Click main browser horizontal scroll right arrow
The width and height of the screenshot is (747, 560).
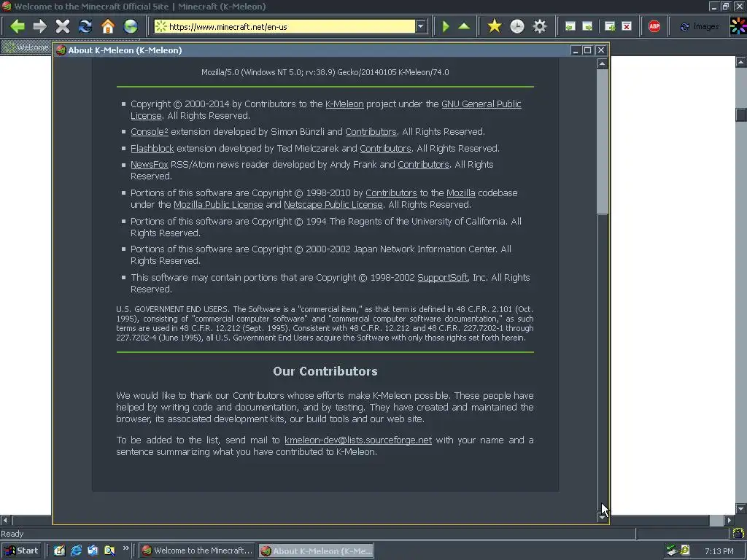[729, 520]
